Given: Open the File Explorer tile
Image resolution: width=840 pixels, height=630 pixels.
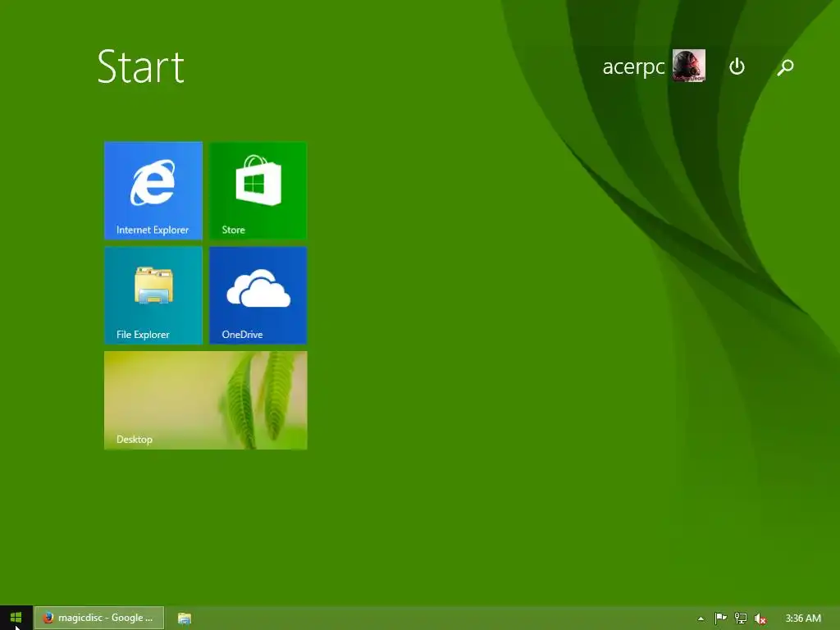Looking at the screenshot, I should coord(153,295).
